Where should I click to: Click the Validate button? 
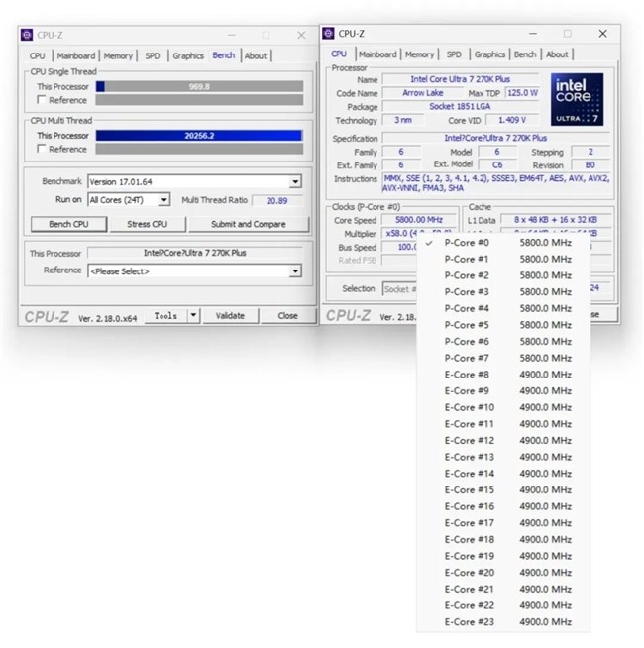230,316
